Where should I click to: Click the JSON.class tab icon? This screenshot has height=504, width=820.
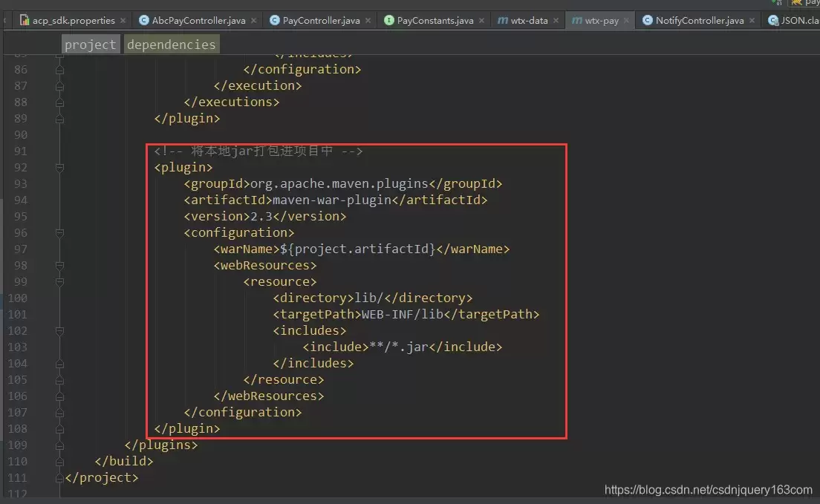773,20
